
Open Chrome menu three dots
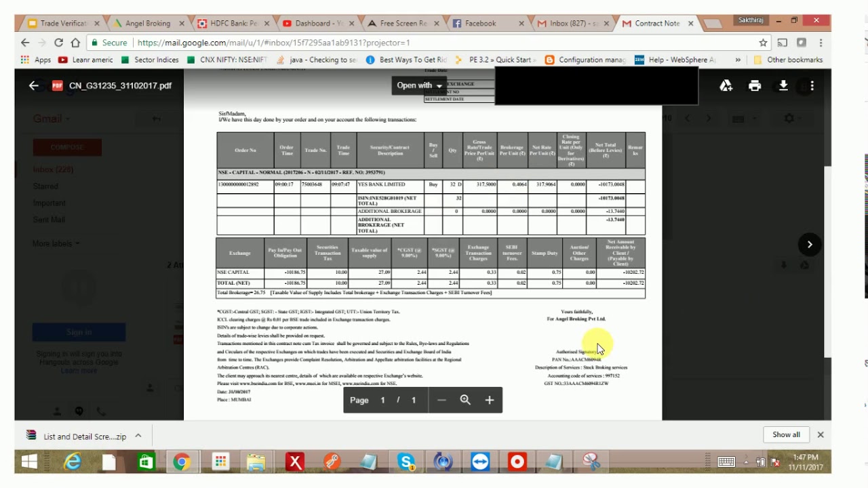pos(821,42)
